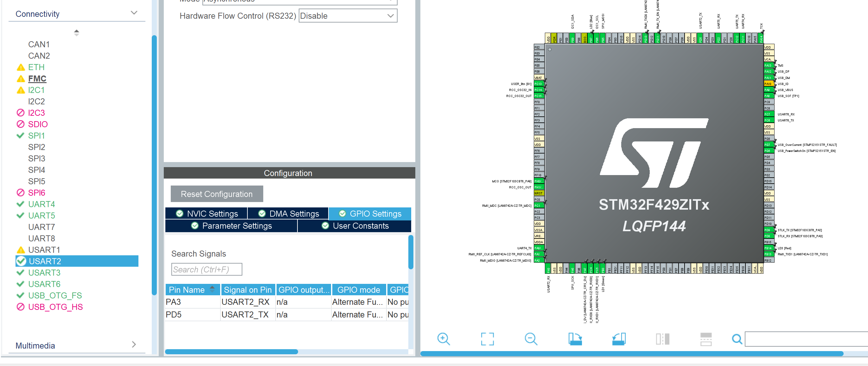This screenshot has width=868, height=366.
Task: Rotate the chip view counter-clockwise
Action: (619, 339)
